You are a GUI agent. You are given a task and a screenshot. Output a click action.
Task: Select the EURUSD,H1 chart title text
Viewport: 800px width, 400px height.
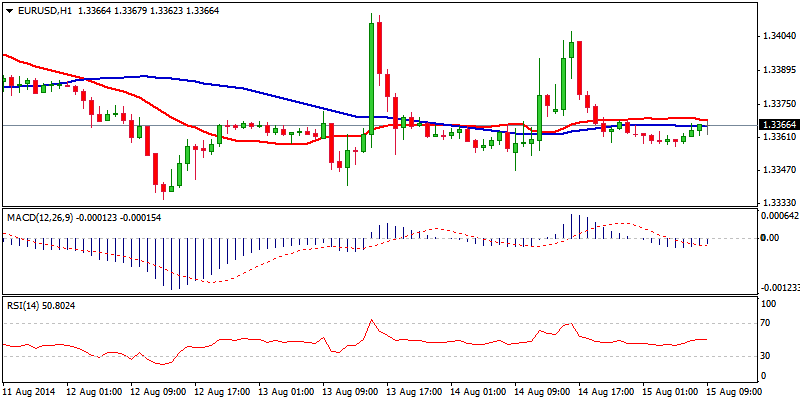(x=44, y=11)
